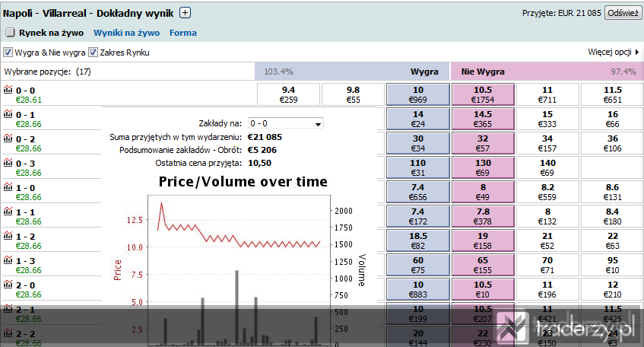Screen dimensions: 644x347
Task: Select price 8 €132 cell
Action: 547,216
